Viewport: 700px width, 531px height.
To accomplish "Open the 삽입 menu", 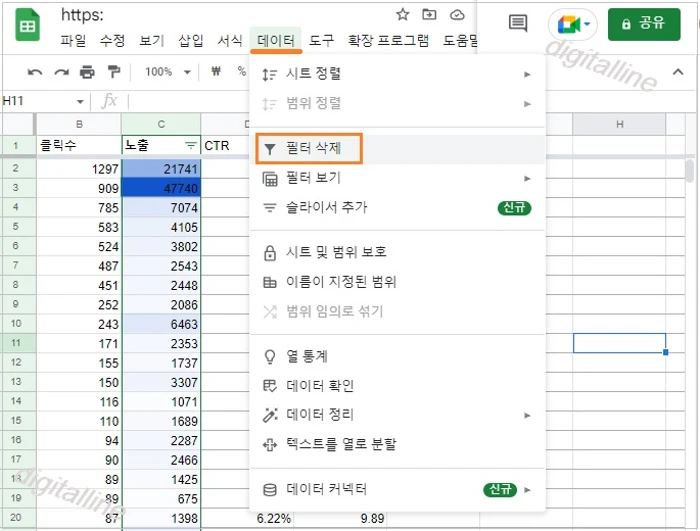I will (191, 41).
